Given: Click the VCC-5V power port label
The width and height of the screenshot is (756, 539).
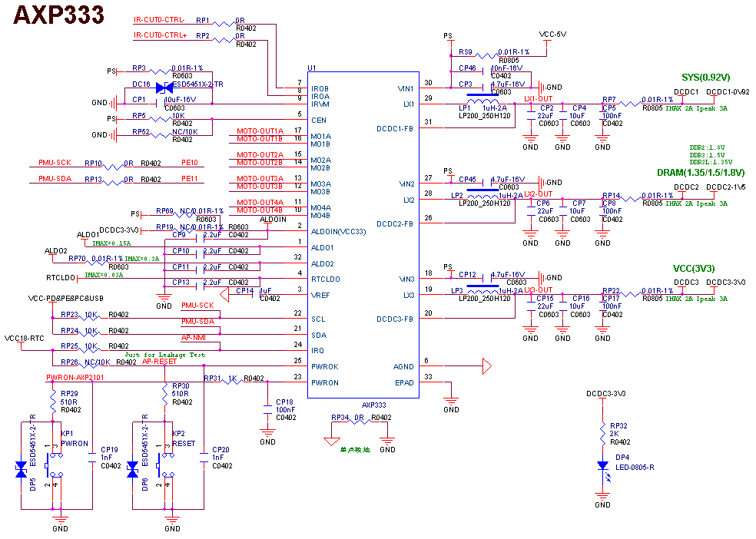Looking at the screenshot, I should (x=552, y=35).
